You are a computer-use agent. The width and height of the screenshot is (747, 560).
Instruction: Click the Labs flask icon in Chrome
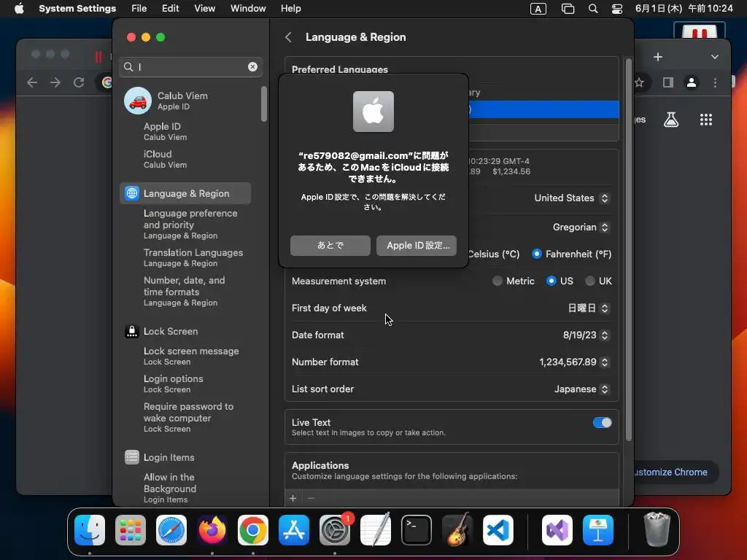(671, 120)
